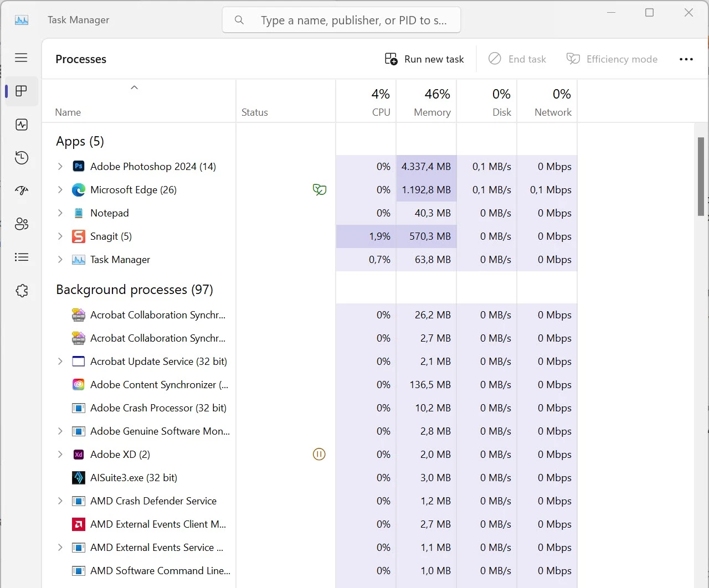Click the Snagit app icon

(x=79, y=236)
